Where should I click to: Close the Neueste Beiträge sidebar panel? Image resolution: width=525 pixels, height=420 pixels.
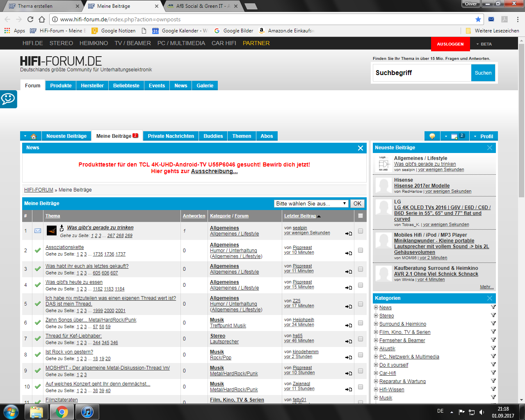tap(490, 148)
